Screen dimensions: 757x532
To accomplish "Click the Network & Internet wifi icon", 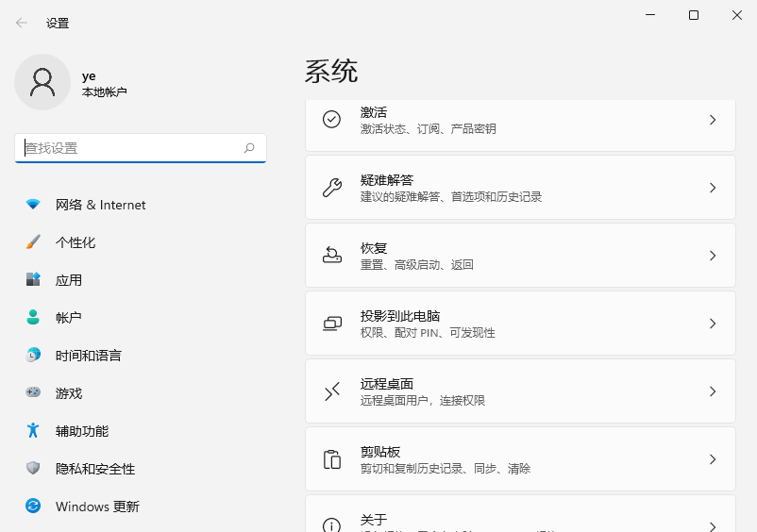I will (x=33, y=205).
